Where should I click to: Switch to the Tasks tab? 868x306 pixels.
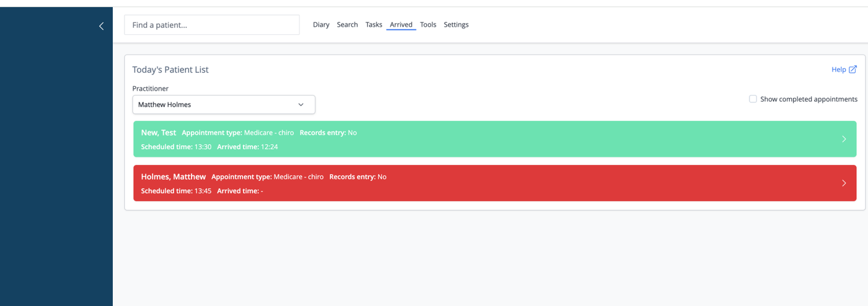click(374, 25)
